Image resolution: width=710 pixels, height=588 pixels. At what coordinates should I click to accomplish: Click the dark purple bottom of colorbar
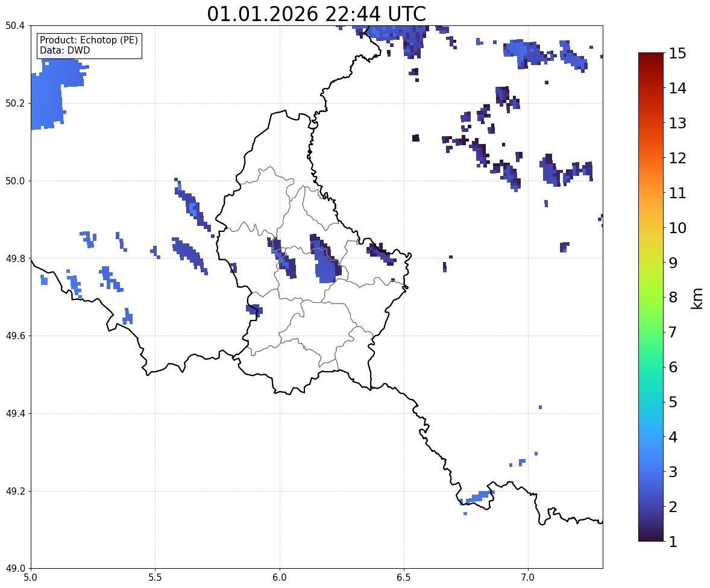click(651, 537)
